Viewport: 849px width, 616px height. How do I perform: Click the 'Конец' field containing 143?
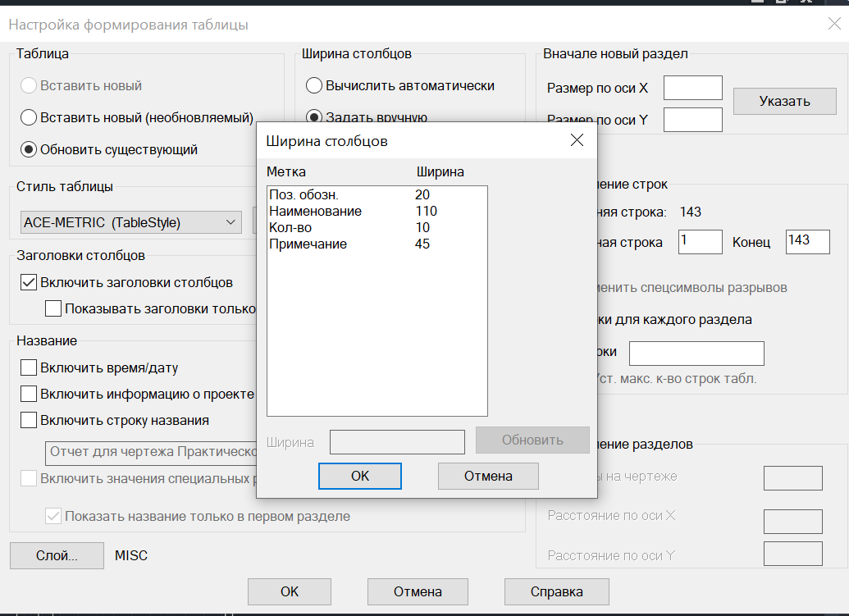(x=808, y=242)
